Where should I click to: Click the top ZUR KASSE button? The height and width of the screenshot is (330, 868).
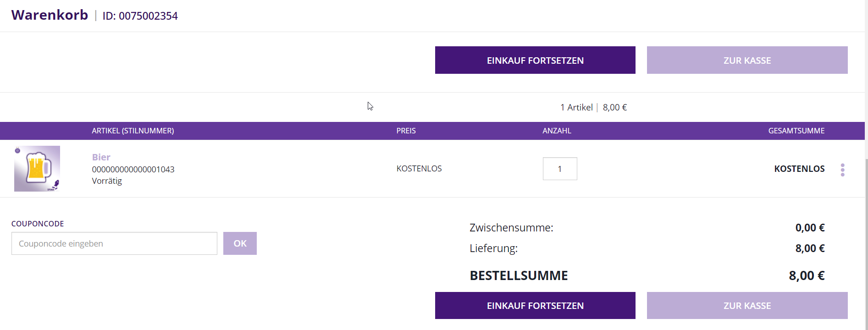pyautogui.click(x=747, y=60)
